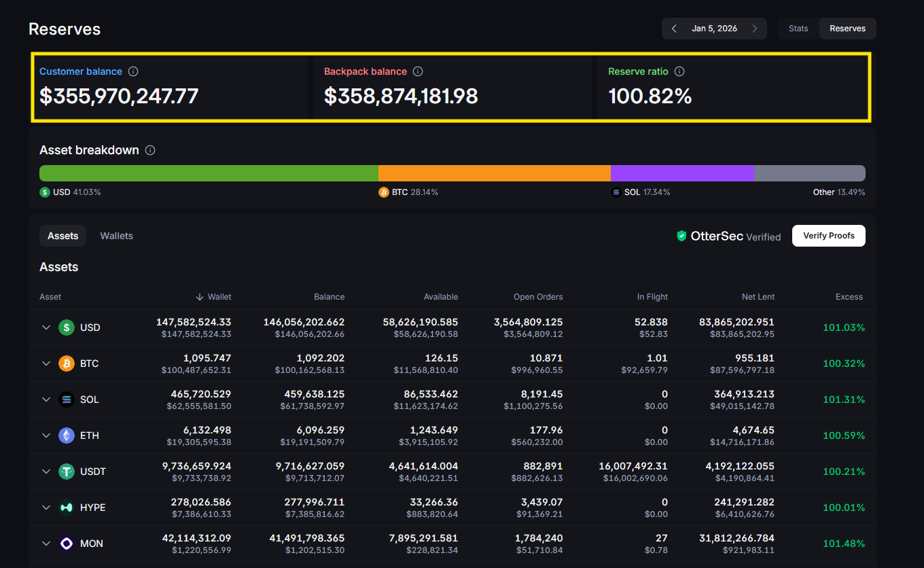The width and height of the screenshot is (924, 568).
Task: Click the USDT tether icon
Action: pyautogui.click(x=66, y=472)
